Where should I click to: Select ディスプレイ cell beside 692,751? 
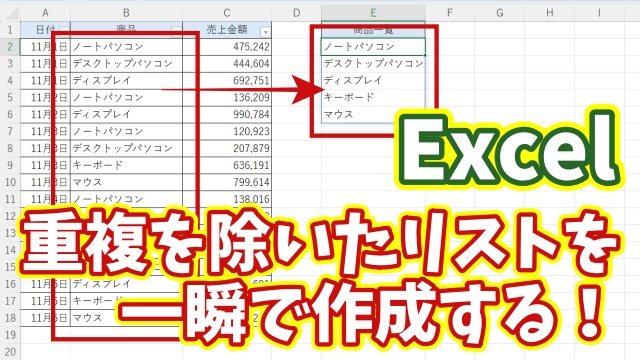click(126, 80)
